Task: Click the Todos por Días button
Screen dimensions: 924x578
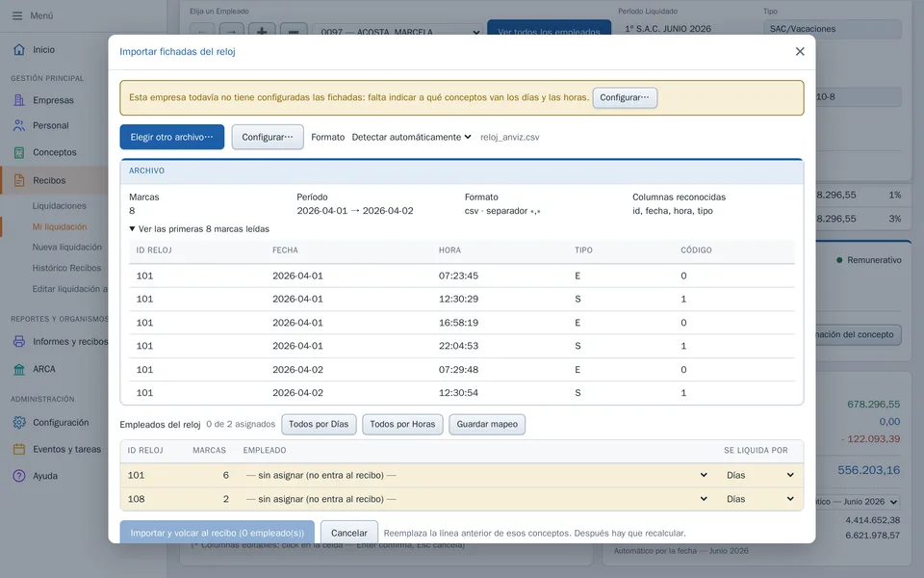Action: (319, 424)
